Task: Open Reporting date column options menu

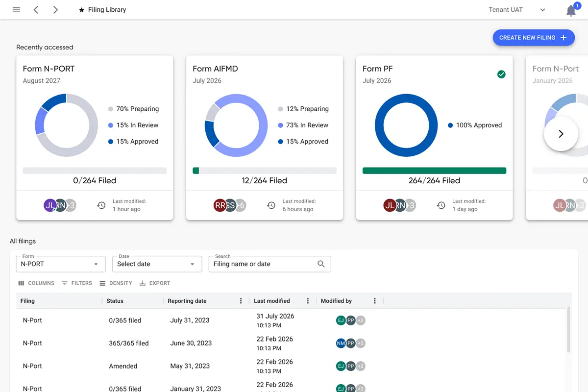Action: tap(241, 301)
